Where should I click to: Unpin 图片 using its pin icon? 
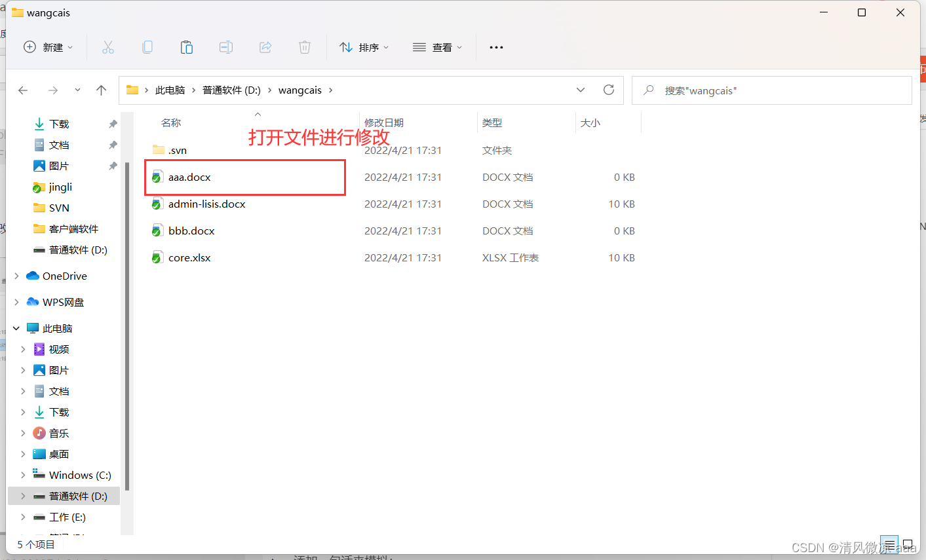click(113, 166)
